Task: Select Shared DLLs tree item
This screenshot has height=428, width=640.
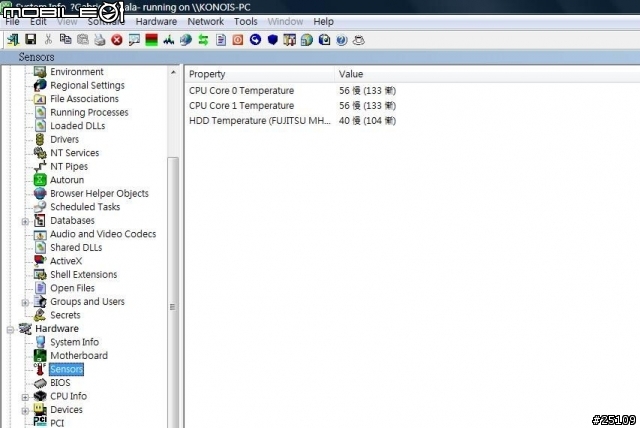Action: tap(76, 247)
